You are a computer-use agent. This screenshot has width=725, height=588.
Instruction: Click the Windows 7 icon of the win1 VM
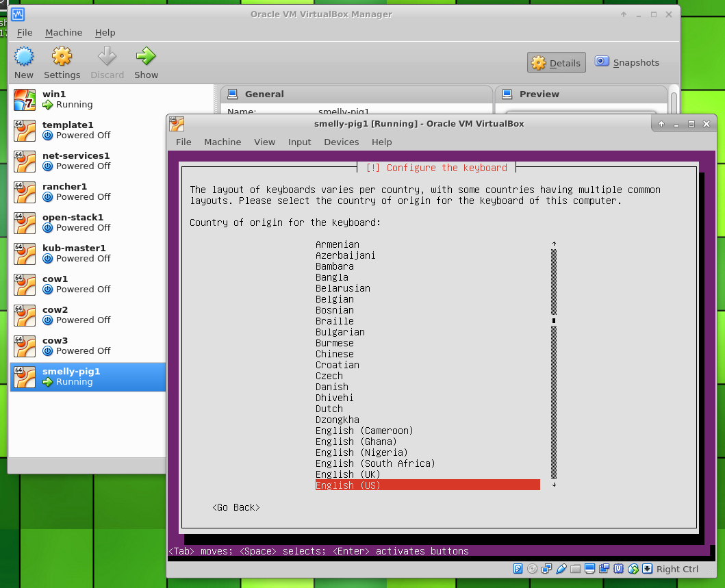click(x=25, y=99)
